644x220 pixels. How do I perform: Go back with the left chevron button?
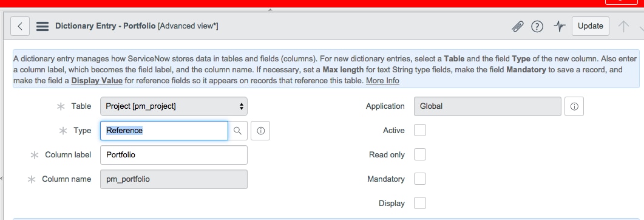(19, 26)
